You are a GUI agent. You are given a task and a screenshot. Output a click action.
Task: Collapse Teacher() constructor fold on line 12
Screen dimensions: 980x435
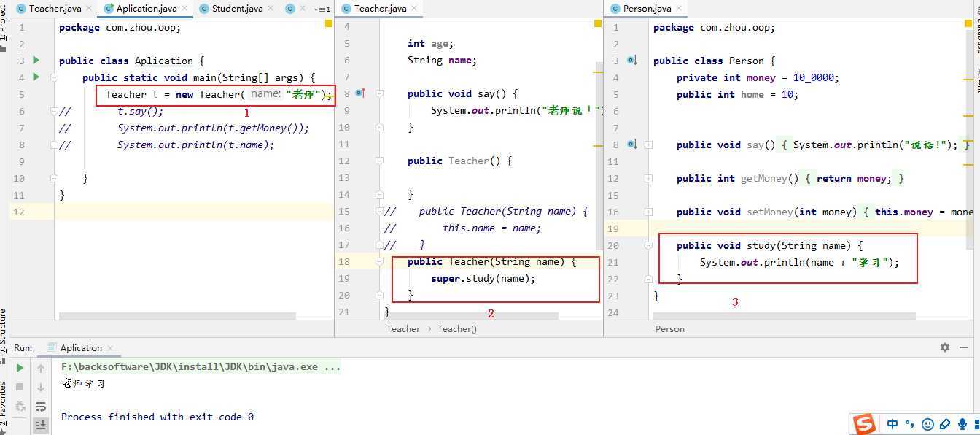pyautogui.click(x=379, y=161)
